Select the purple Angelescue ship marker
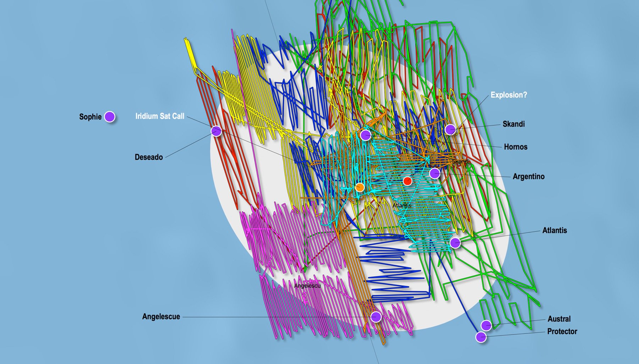639x364 pixels. (376, 316)
